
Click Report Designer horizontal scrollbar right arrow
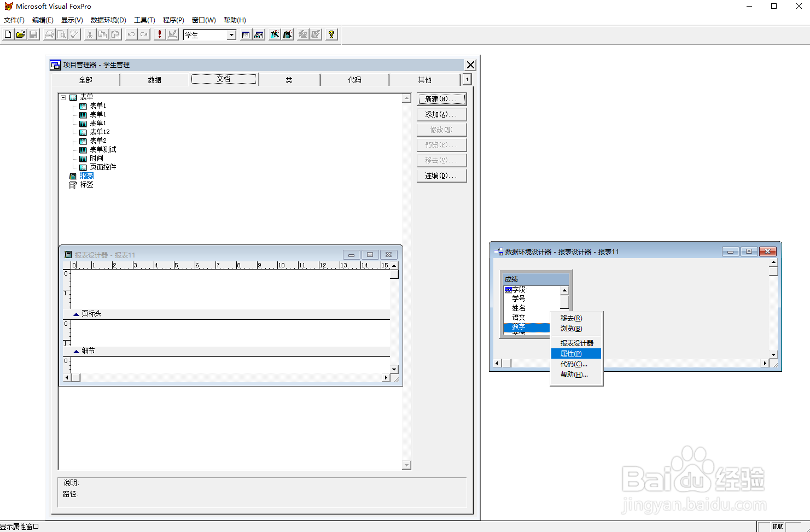pos(386,378)
